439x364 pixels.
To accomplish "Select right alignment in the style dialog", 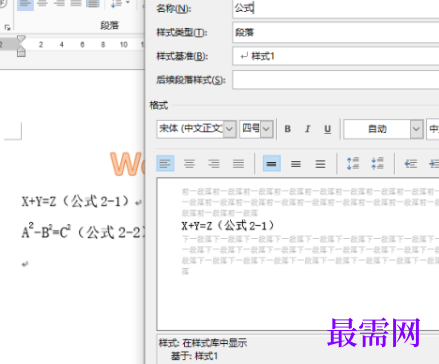I will [x=214, y=164].
